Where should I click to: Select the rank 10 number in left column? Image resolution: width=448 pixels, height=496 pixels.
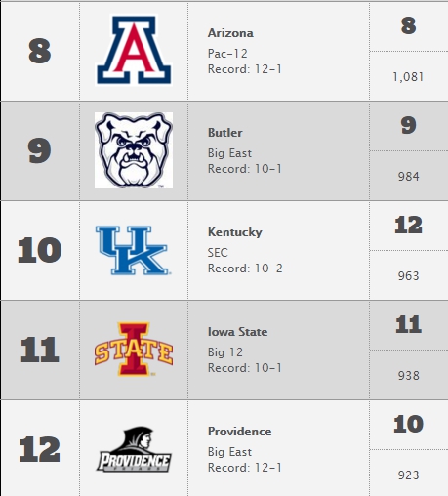40,250
